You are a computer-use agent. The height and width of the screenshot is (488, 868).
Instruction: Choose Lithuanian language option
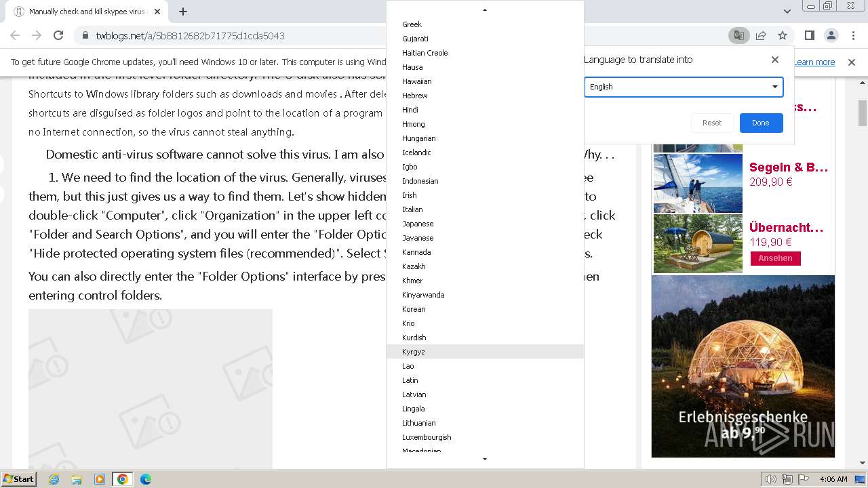coord(485,423)
